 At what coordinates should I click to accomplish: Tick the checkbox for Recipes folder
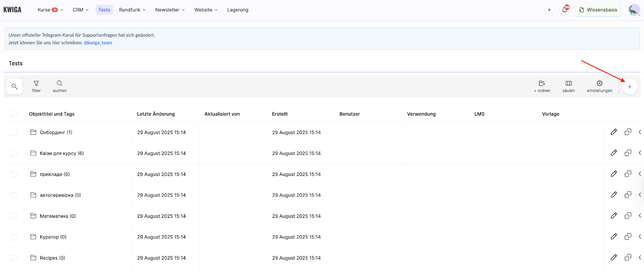coord(14,258)
